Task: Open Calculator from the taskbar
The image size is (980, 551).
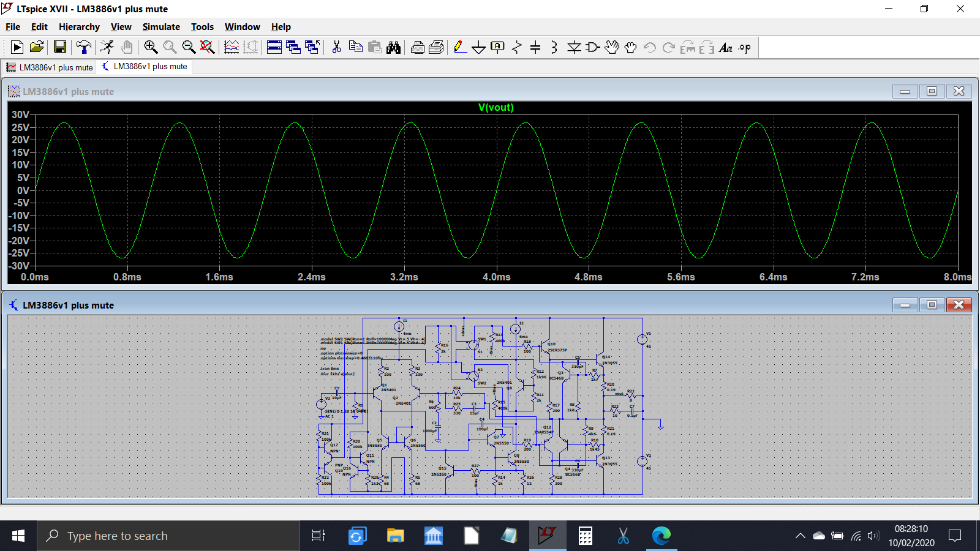Action: 586,536
